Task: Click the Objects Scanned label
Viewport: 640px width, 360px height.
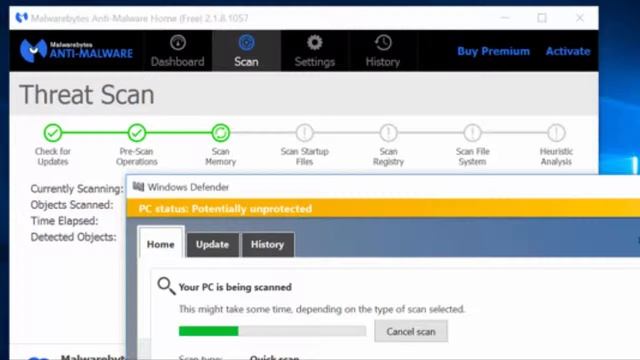Action: click(x=72, y=205)
